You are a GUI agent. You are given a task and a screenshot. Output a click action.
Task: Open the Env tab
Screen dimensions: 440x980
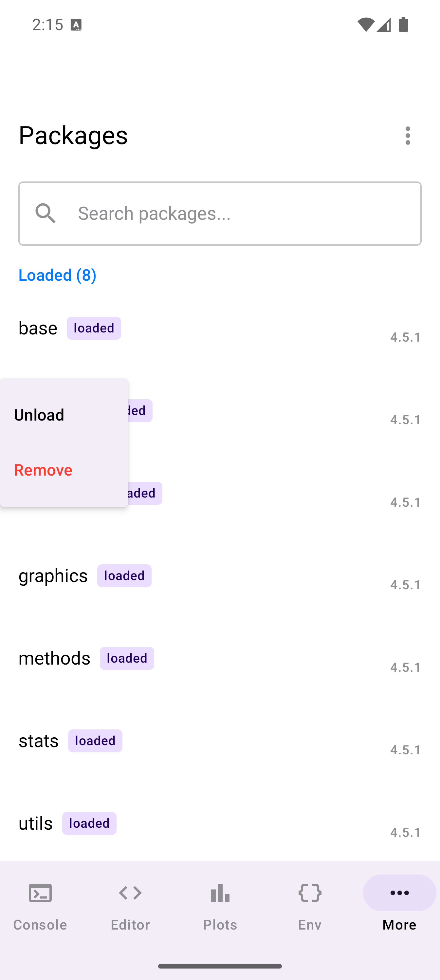tap(310, 907)
